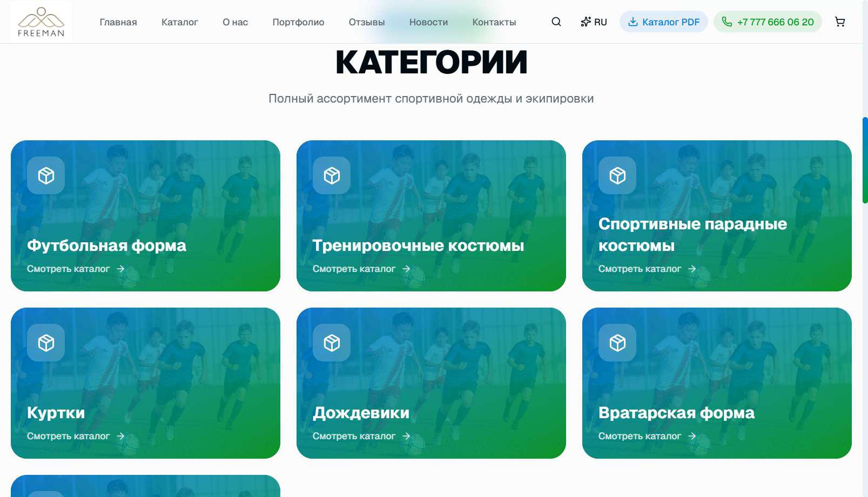Click Смотреть каталог under Футбольная форма
Viewport: 868px width, 497px height.
click(x=69, y=269)
